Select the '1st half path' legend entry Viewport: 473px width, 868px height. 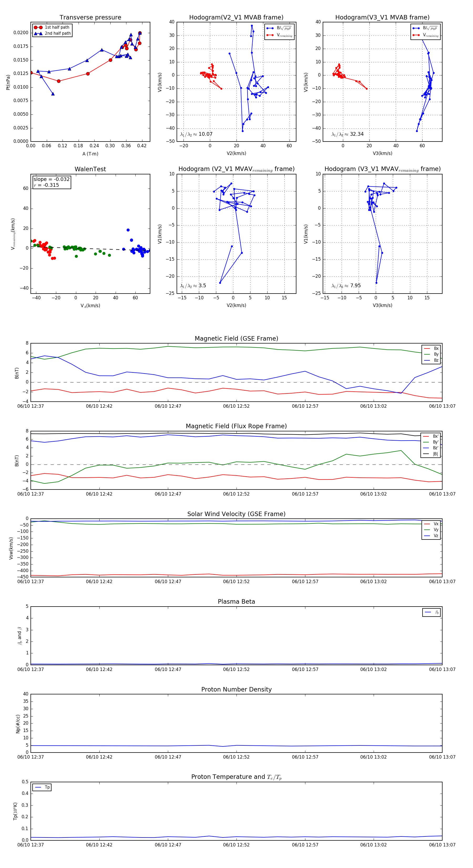point(52,27)
